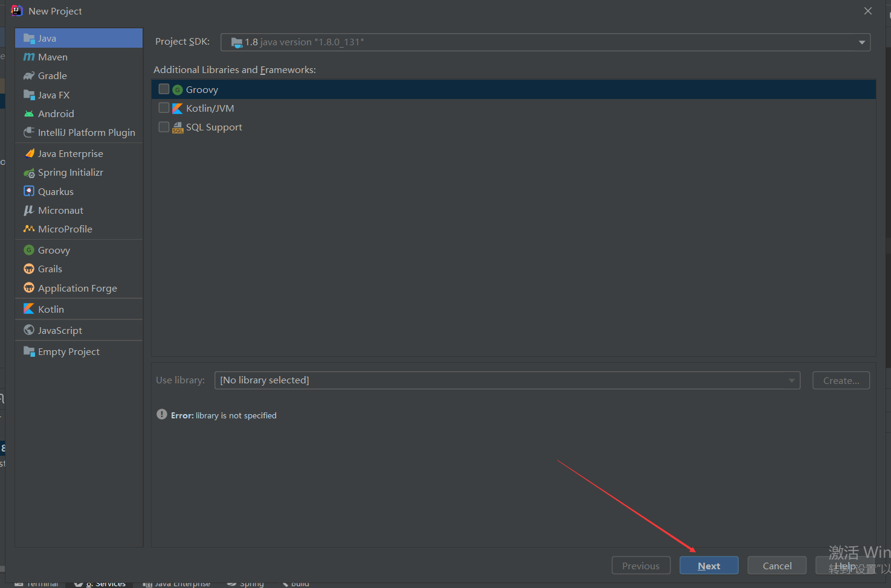The width and height of the screenshot is (891, 588).
Task: Select 'Quarkus' label in list
Action: [56, 191]
